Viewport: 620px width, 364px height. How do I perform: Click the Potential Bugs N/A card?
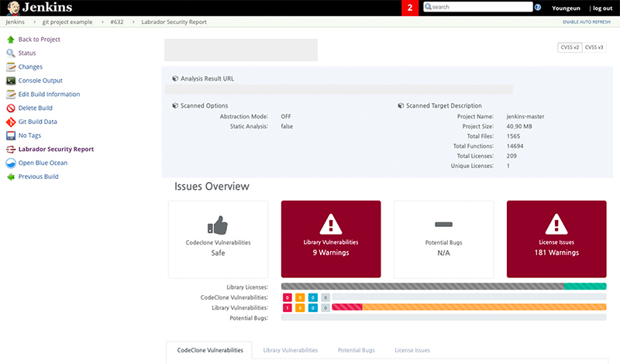(x=443, y=239)
